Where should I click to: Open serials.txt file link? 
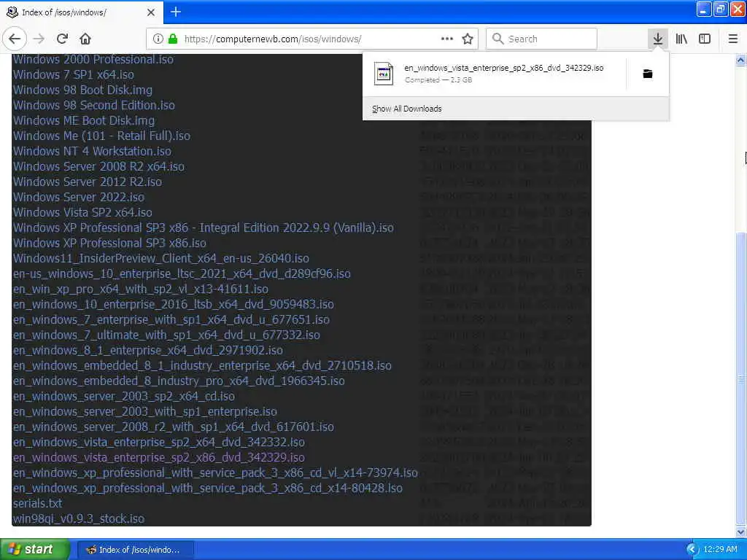(x=38, y=503)
